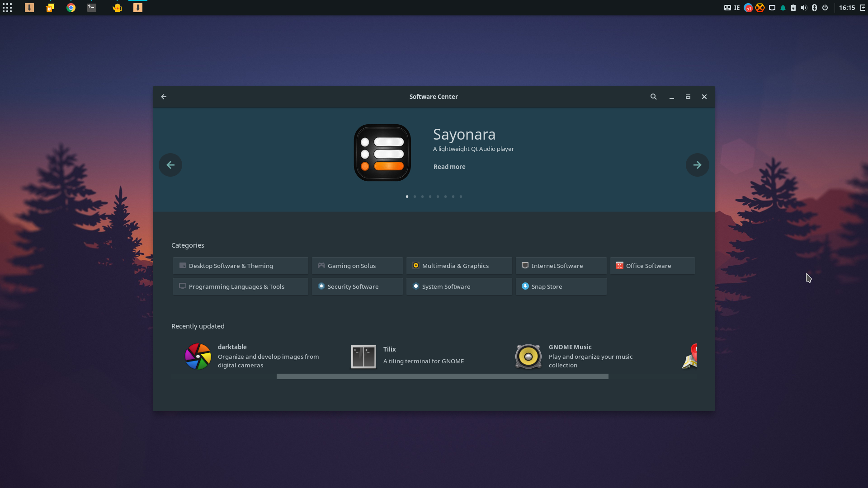Screen dimensions: 868x488
Task: Click the Recently updated horizontal scrollbar
Action: click(442, 376)
